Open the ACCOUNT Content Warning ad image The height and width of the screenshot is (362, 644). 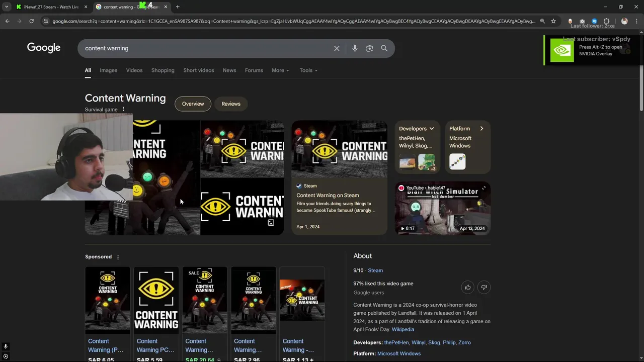click(302, 300)
